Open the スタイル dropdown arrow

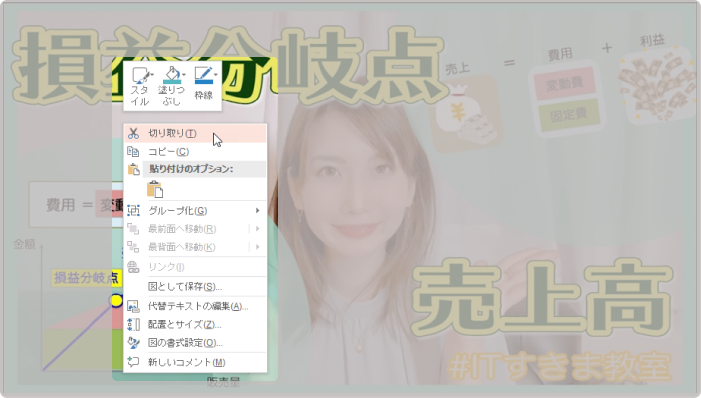click(x=152, y=75)
